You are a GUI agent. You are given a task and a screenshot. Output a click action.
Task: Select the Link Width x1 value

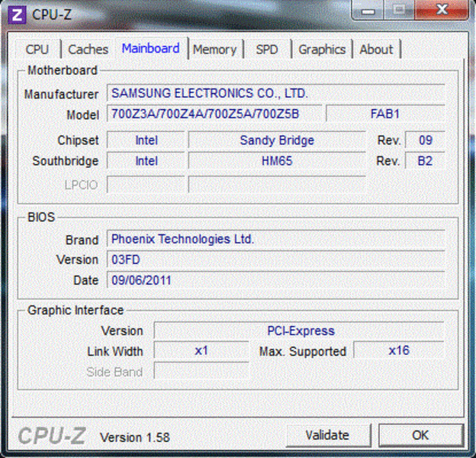pos(201,351)
